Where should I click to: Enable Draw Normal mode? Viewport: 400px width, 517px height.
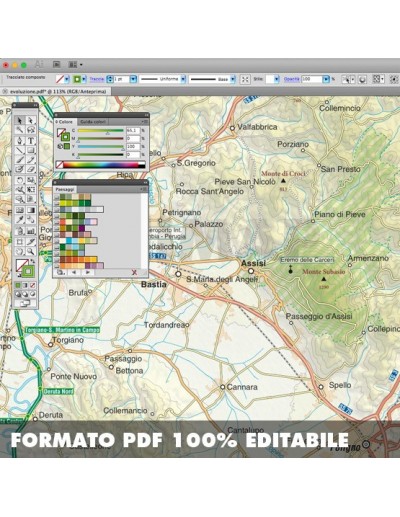click(x=18, y=294)
